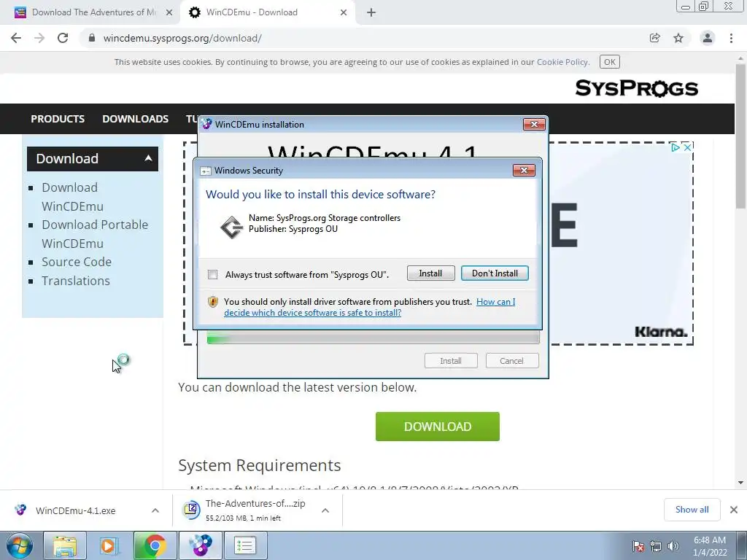Viewport: 747px width, 560px height.
Task: Click the shield warning icon in Windows Security
Action: coord(213,301)
